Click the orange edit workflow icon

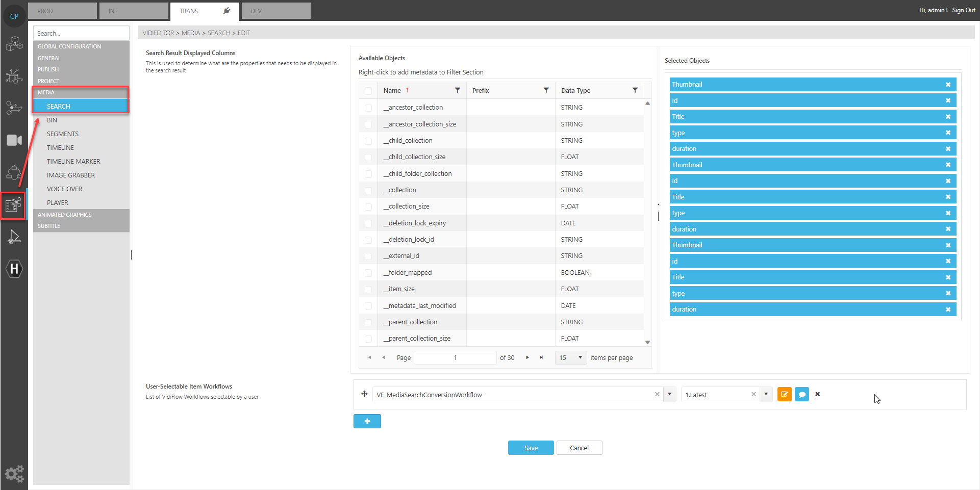(x=784, y=395)
